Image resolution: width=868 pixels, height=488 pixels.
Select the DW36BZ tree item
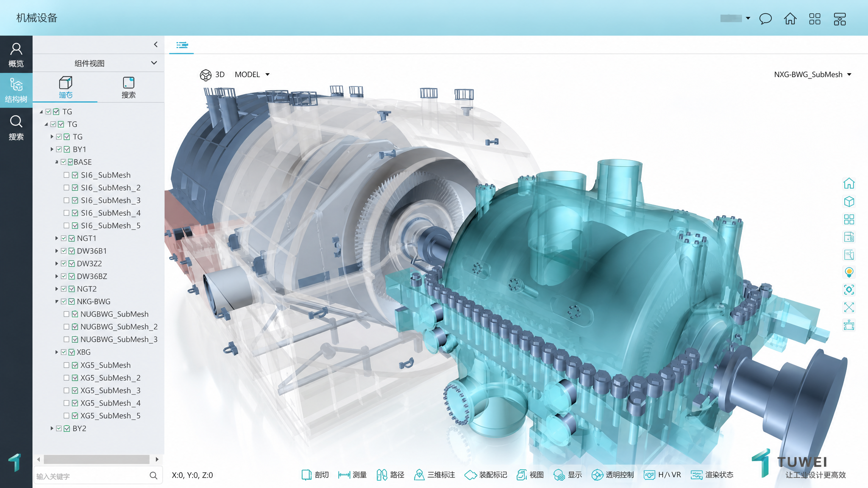coord(92,276)
